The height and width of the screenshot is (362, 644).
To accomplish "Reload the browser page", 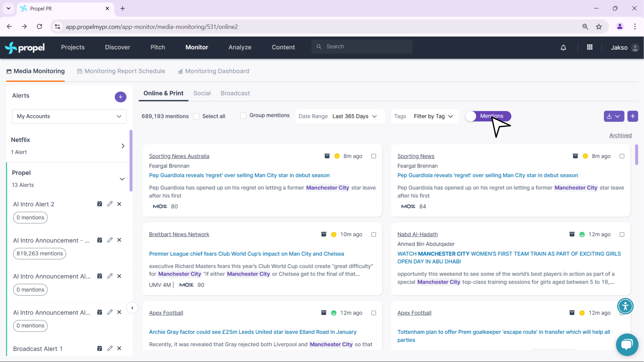I will click(40, 26).
